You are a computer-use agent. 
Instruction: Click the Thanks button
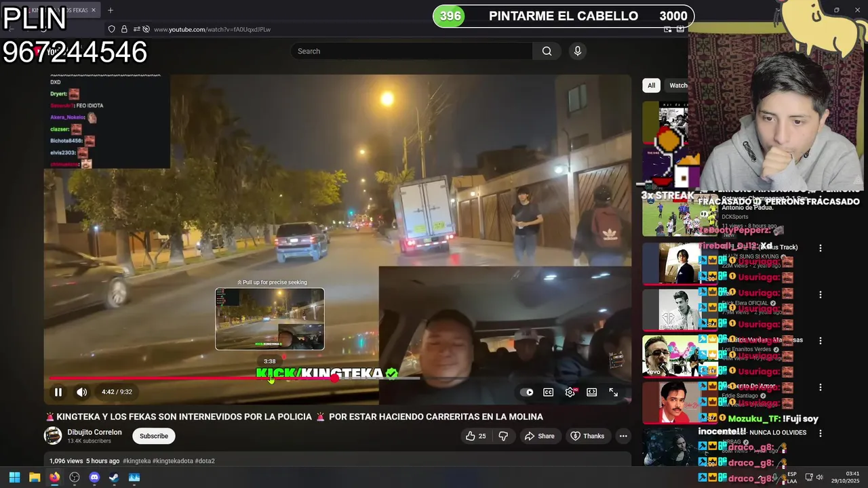click(x=587, y=436)
